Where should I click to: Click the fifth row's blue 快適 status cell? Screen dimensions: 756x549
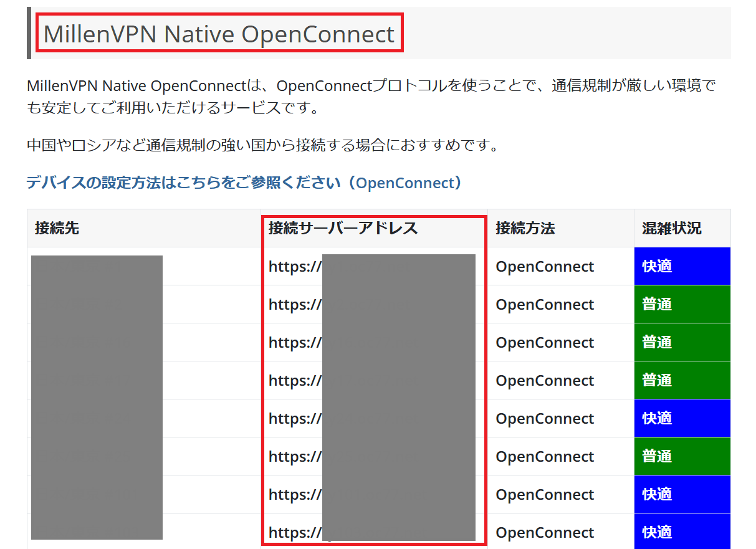682,418
